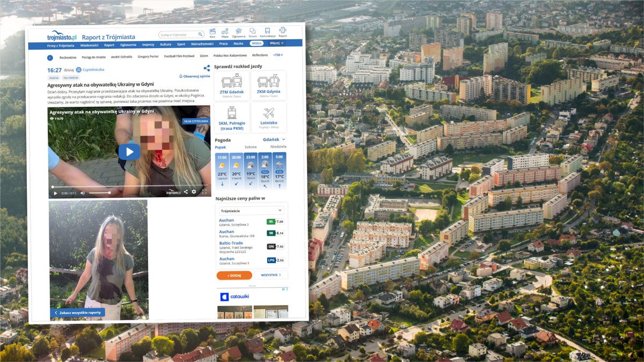The height and width of the screenshot is (362, 644).
Task: Open the Baltic-Trade fuel station link
Action: tap(231, 243)
